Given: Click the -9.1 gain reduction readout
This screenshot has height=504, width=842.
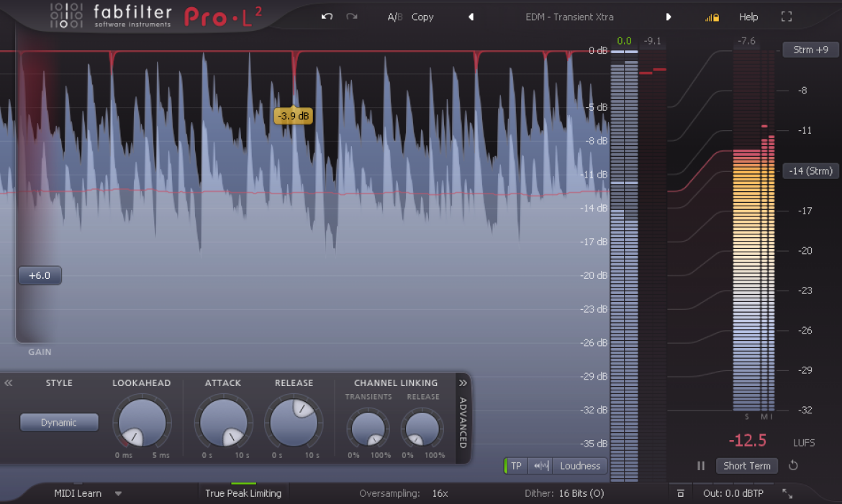Looking at the screenshot, I should point(653,41).
